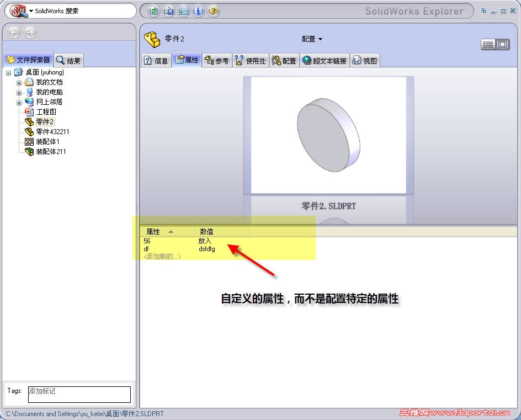Image resolution: width=521 pixels, height=420 pixels.
Task: Click the large 零件2 part header icon
Action: (x=152, y=40)
